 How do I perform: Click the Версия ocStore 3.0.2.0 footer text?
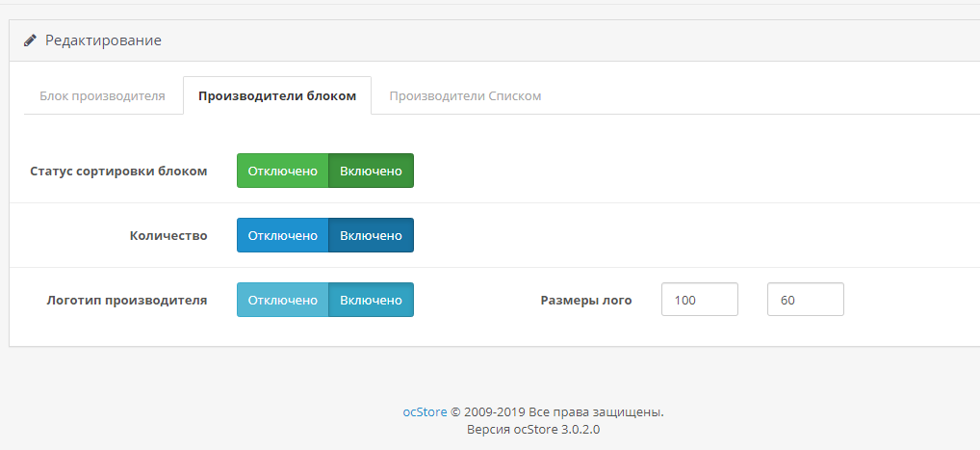tap(533, 430)
